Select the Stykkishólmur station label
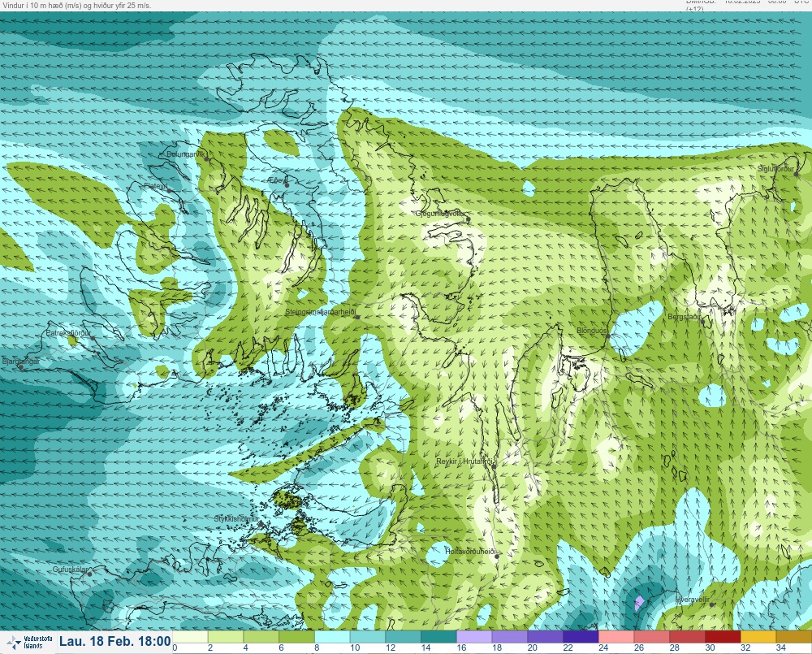This screenshot has height=654, width=812. pyautogui.click(x=236, y=519)
